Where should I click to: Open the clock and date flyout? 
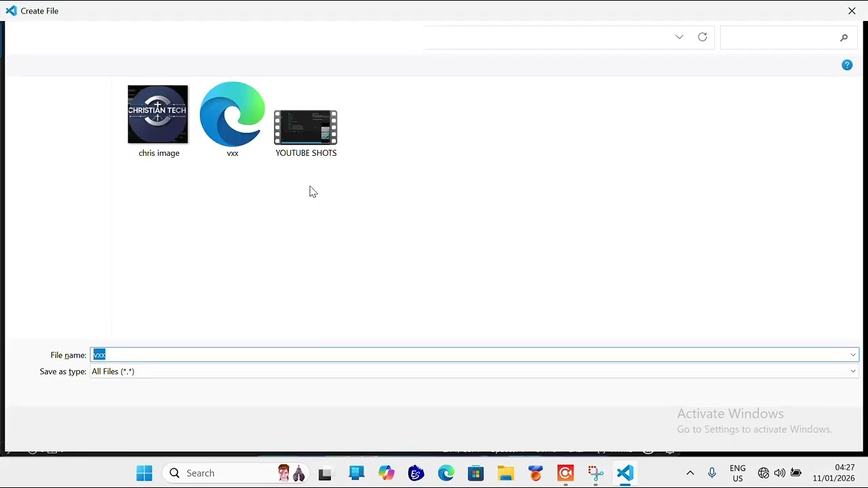(x=834, y=473)
